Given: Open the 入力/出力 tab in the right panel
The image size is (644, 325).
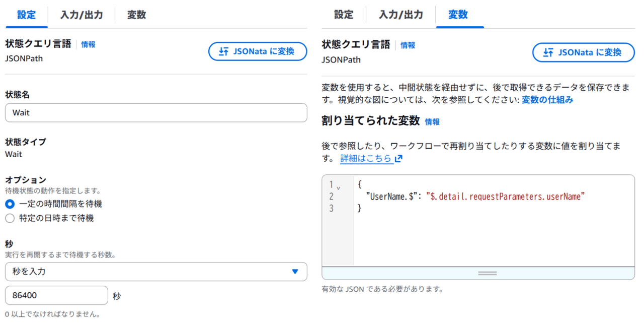Looking at the screenshot, I should click(x=401, y=15).
